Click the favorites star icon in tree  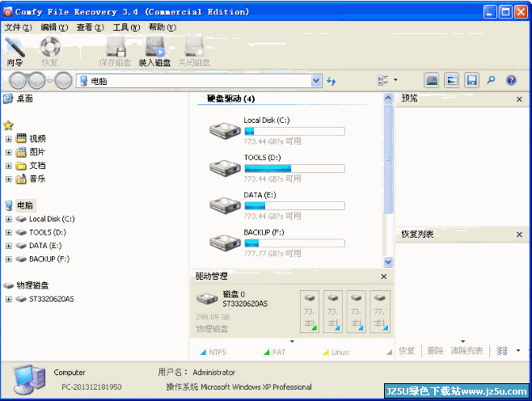pyautogui.click(x=8, y=125)
